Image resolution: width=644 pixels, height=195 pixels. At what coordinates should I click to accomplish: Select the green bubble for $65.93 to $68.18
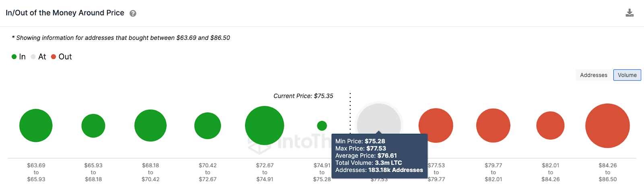93,126
